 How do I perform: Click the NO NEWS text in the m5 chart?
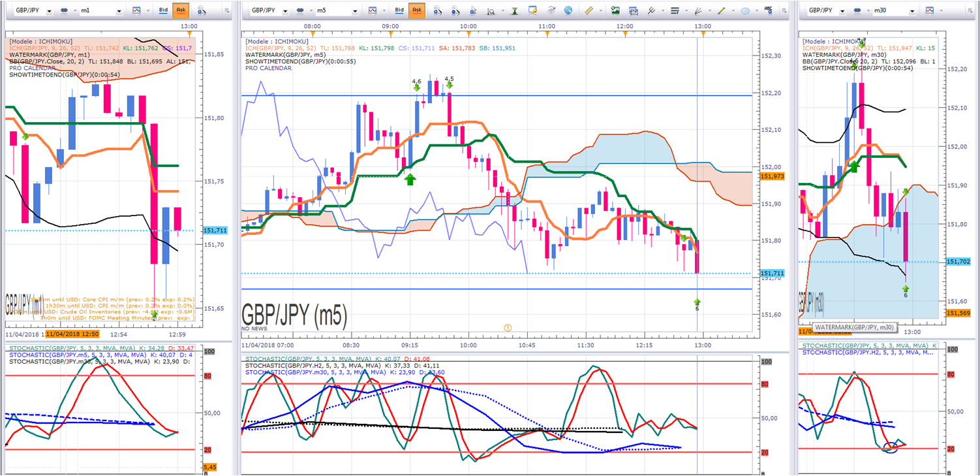click(255, 328)
